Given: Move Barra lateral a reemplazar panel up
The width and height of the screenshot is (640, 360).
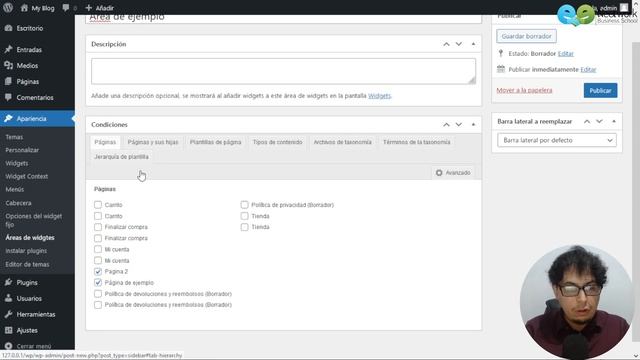Looking at the screenshot, I should (x=587, y=121).
